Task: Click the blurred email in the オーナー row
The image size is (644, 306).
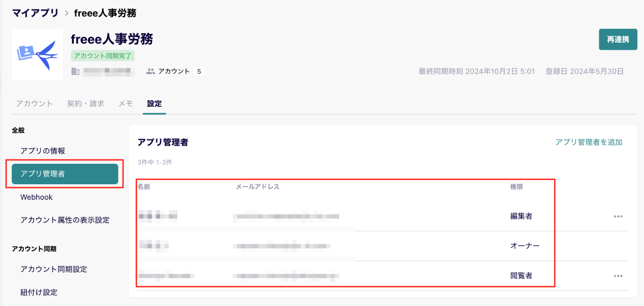Action: (282, 246)
